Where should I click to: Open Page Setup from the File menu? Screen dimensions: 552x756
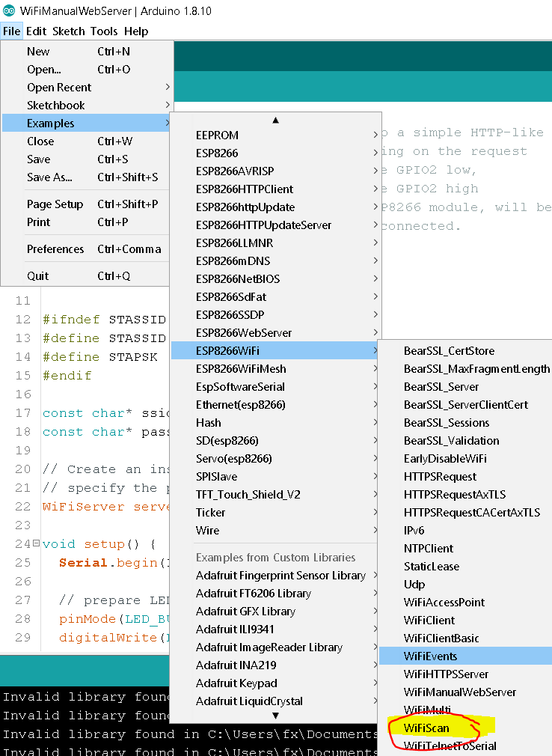click(87, 204)
